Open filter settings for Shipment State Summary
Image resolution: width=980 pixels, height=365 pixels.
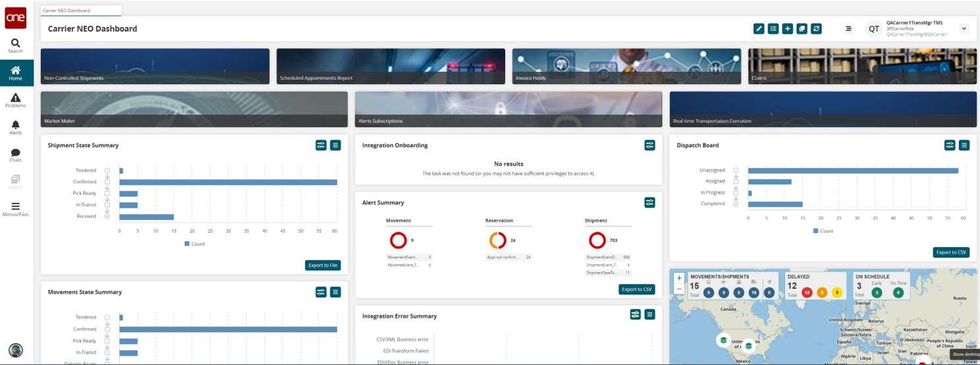(321, 145)
